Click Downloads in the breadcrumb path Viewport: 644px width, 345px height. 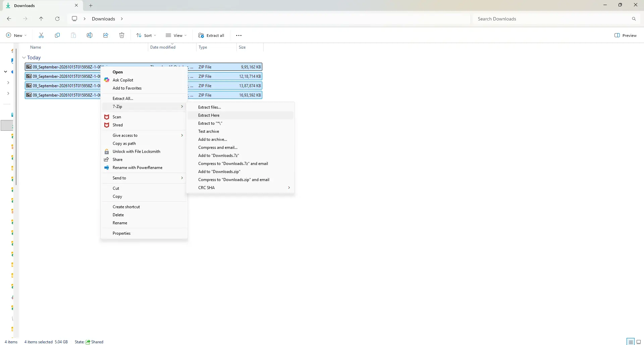(103, 19)
